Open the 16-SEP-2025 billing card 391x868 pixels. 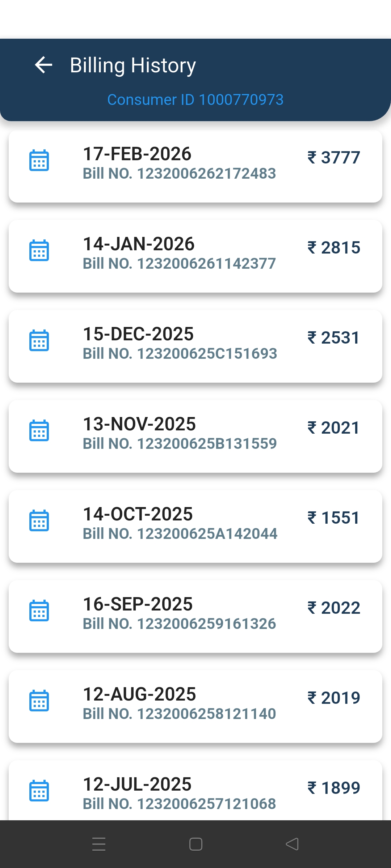pyautogui.click(x=195, y=616)
